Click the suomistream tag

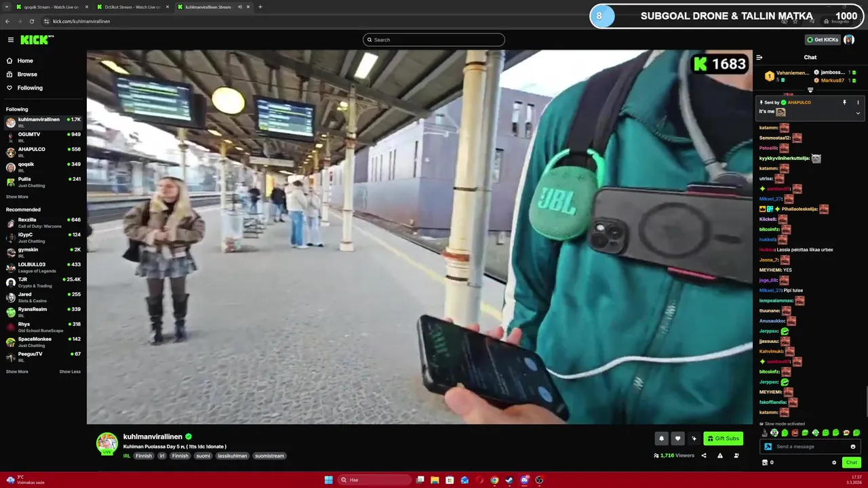[x=269, y=456]
